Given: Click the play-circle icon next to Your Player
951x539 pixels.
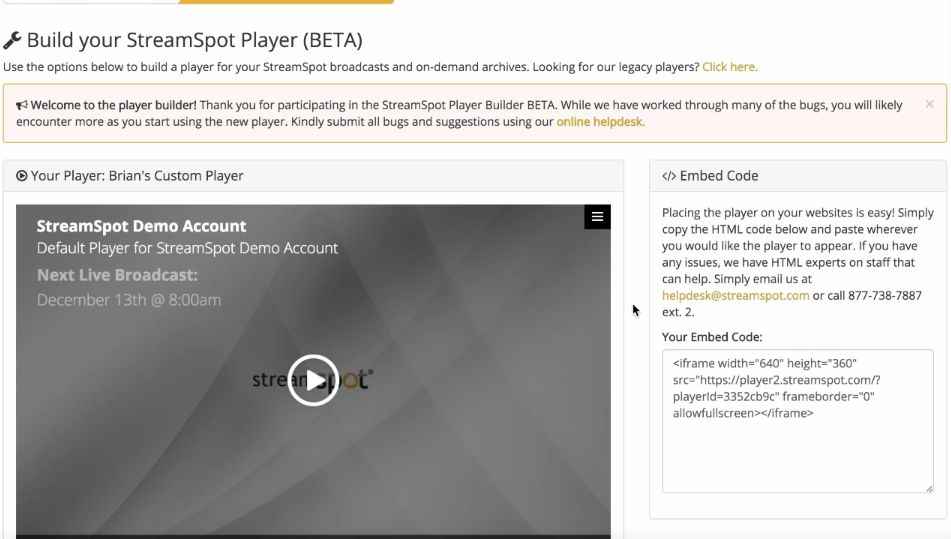Looking at the screenshot, I should pos(22,176).
